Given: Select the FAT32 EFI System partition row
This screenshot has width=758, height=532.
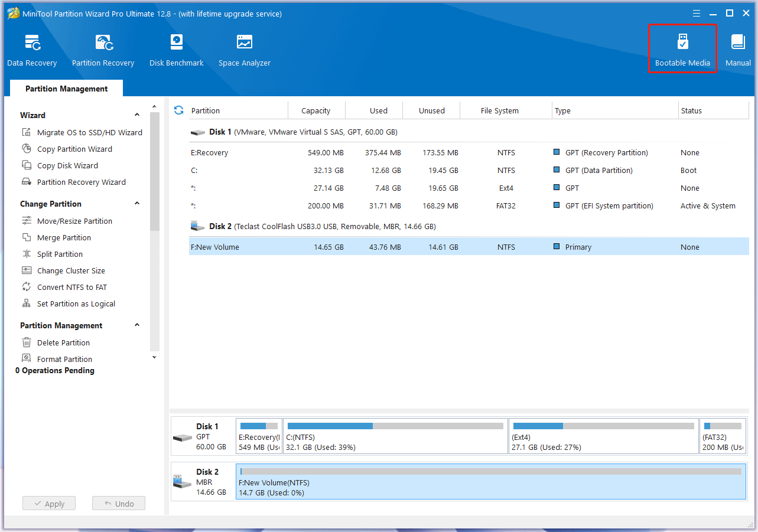Looking at the screenshot, I should 469,205.
